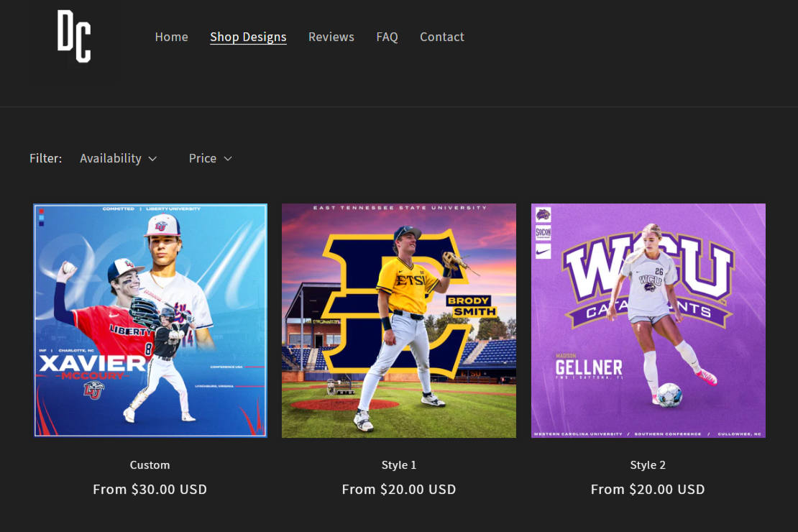Select the Style 1 product title link
798x532 pixels.
click(x=399, y=465)
